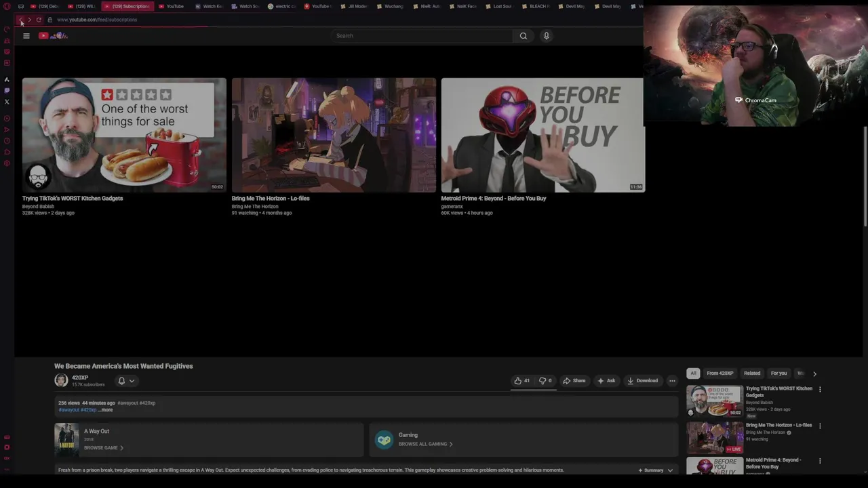Open the A Way Out game cover
The image size is (868, 488).
[x=66, y=440]
